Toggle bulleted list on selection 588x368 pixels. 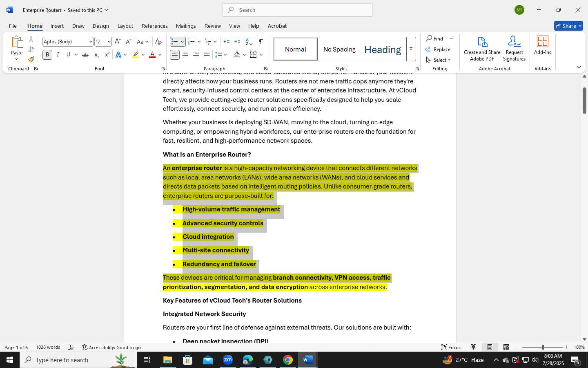pos(175,42)
